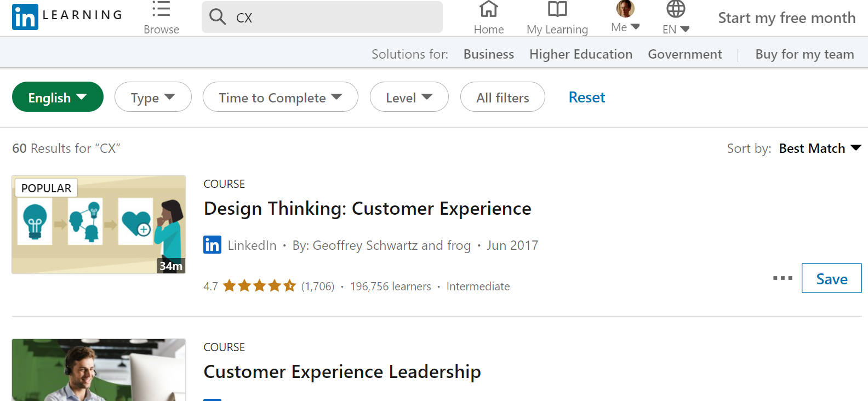Open the Browse list icon
The width and height of the screenshot is (868, 401).
tap(161, 9)
